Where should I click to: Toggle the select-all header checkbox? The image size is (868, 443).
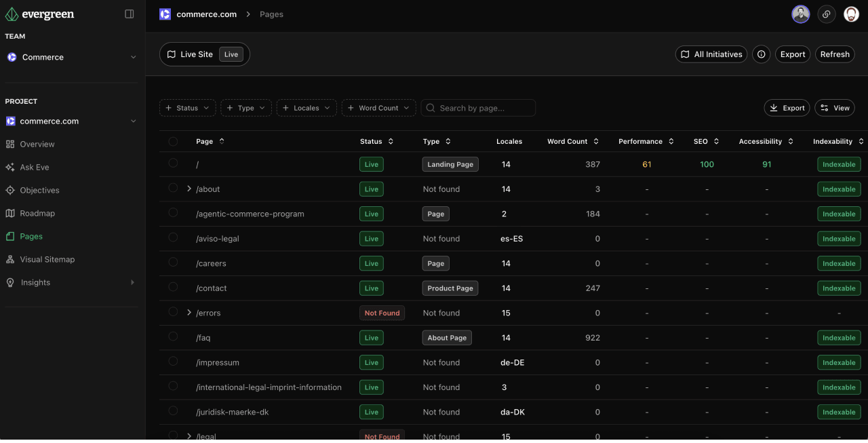173,141
